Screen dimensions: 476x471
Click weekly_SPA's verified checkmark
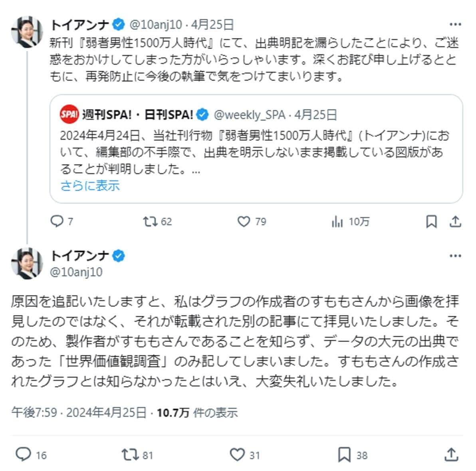(203, 114)
